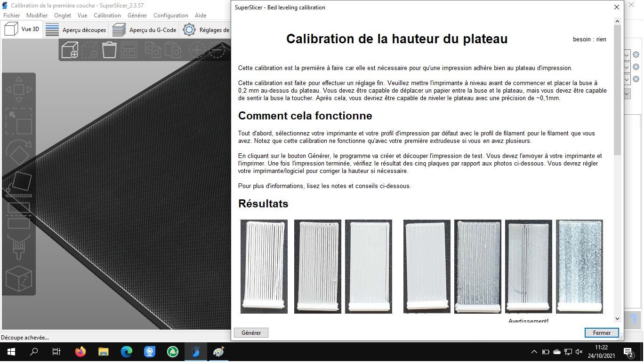Click the Delete selected object dashed-cube icon
644x363 pixels.
coord(89,50)
